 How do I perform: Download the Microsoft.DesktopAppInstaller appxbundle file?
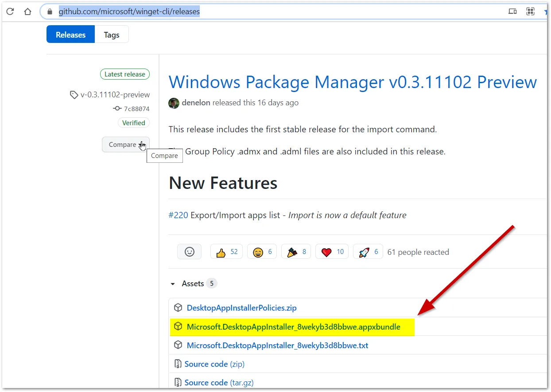tap(293, 327)
